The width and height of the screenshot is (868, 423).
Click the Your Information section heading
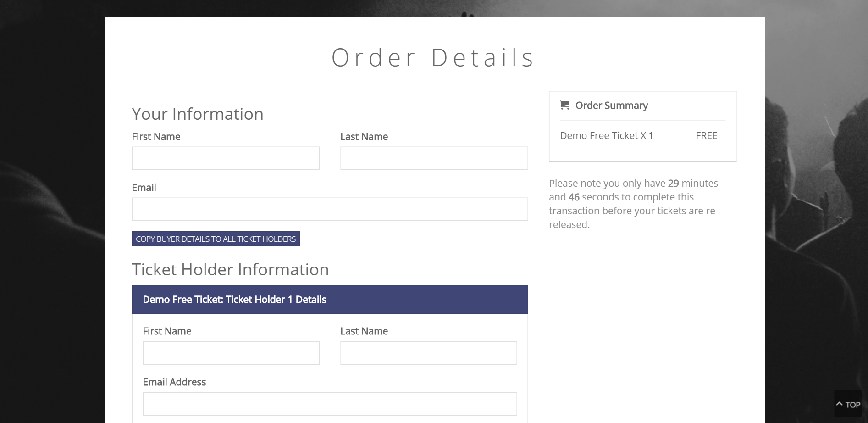point(198,114)
